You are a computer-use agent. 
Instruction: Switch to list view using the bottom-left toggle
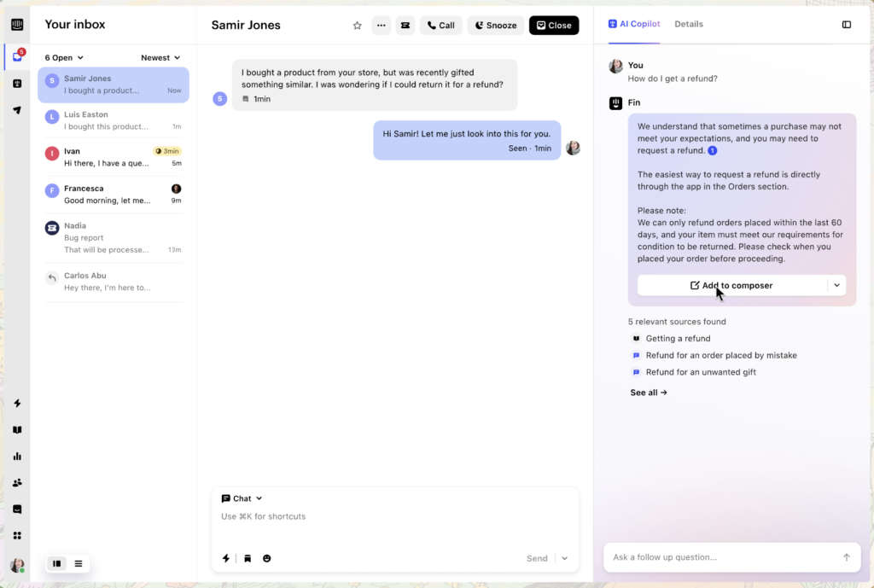coord(79,563)
